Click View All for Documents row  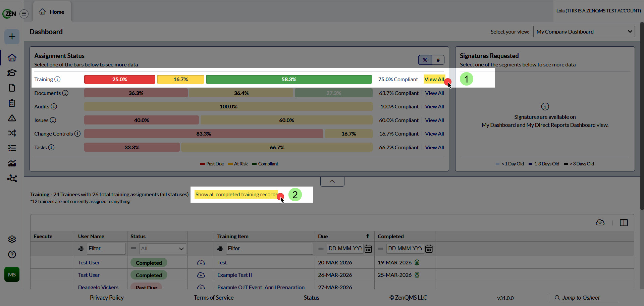pyautogui.click(x=434, y=93)
